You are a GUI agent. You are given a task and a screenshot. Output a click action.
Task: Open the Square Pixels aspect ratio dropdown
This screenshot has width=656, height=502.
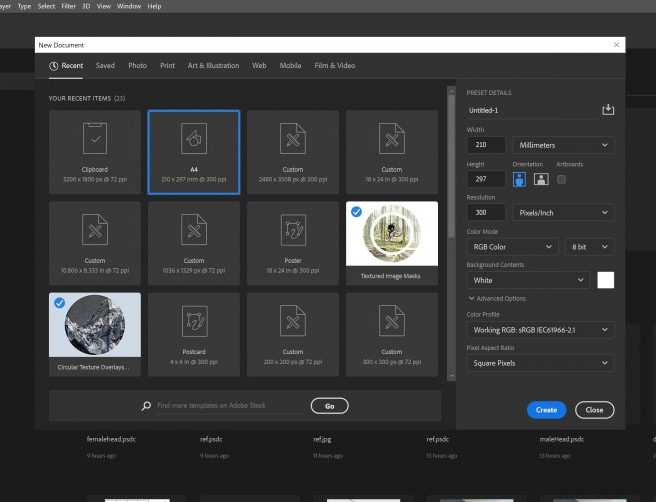(541, 363)
